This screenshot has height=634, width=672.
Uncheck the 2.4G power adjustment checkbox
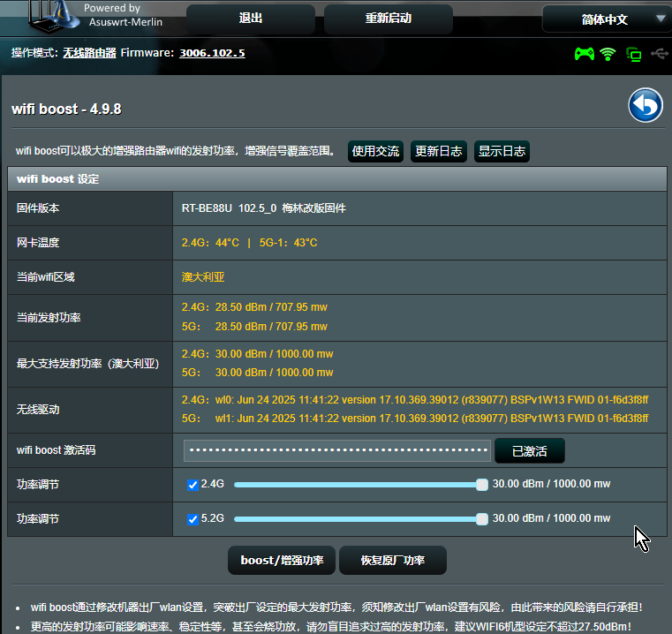[193, 485]
